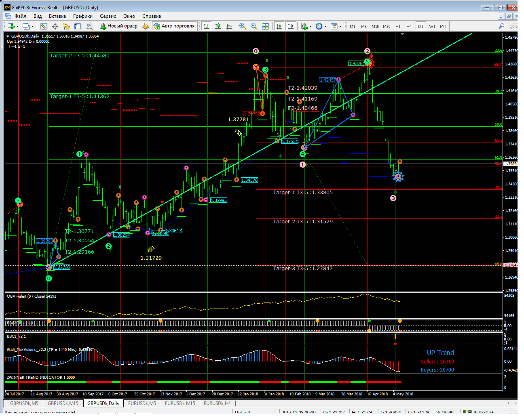
Task: Open the Data Window crosshair icon
Action: click(x=55, y=26)
